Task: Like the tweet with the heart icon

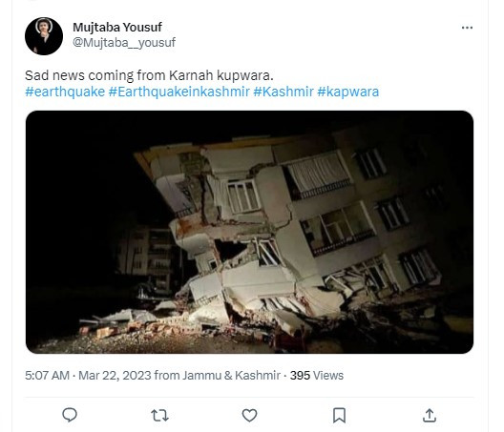Action: click(x=249, y=415)
